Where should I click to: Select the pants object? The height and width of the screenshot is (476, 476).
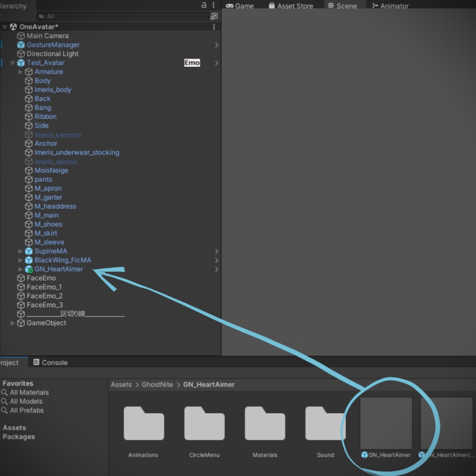(x=43, y=180)
